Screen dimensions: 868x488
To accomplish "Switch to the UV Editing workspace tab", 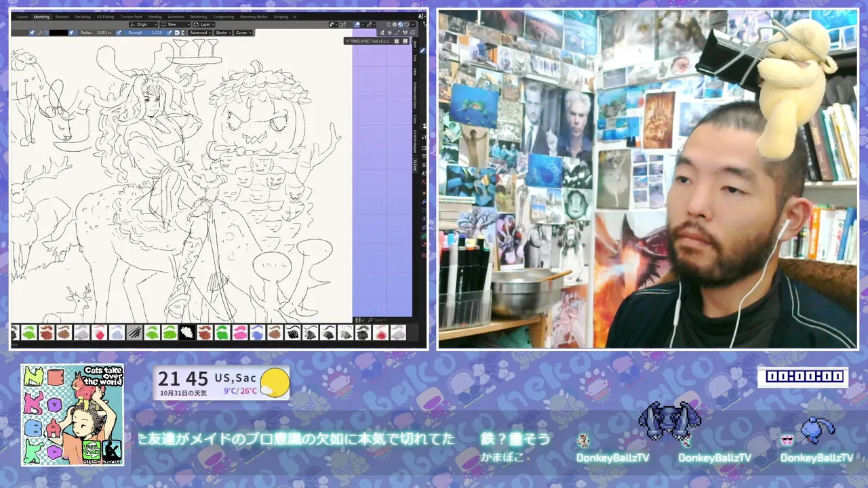I will tap(105, 16).
